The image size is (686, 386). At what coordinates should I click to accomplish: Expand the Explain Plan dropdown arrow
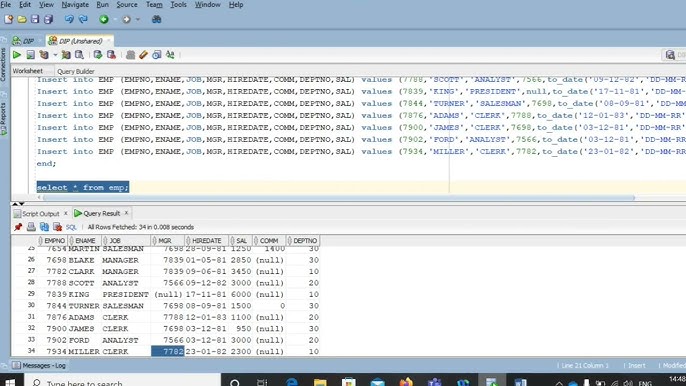tap(55, 55)
